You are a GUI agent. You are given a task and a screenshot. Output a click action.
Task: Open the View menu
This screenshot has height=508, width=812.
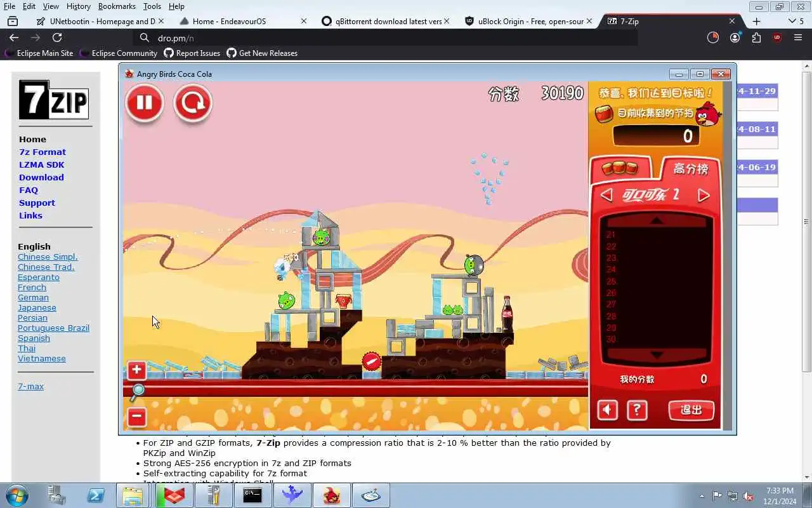(51, 6)
